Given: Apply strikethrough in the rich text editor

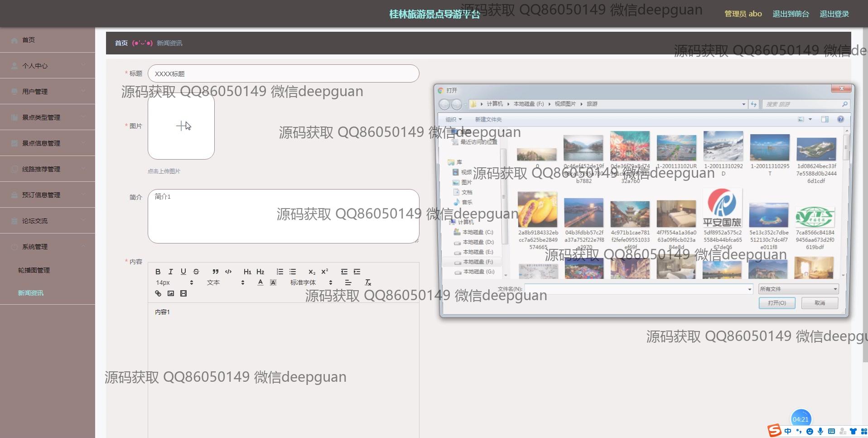Looking at the screenshot, I should click(196, 272).
